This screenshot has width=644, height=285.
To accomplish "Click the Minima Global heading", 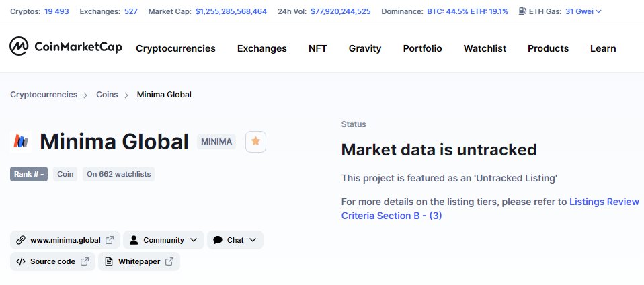I will (x=114, y=142).
